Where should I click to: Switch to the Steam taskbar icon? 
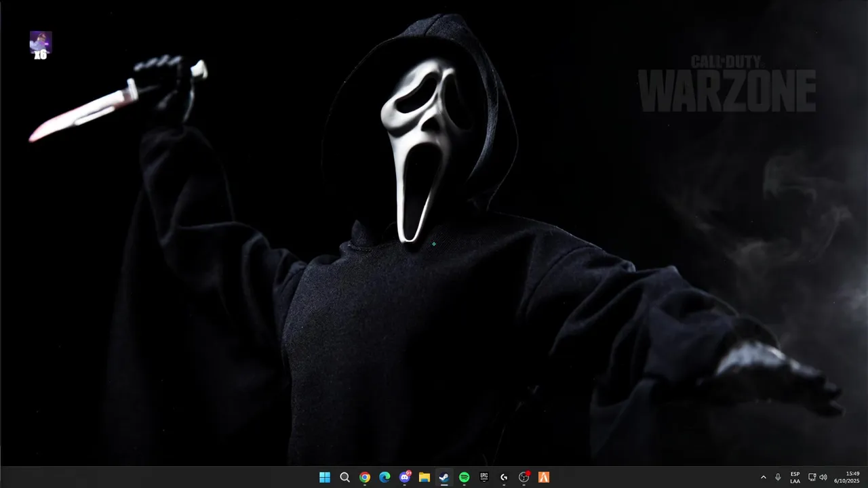[x=444, y=477]
